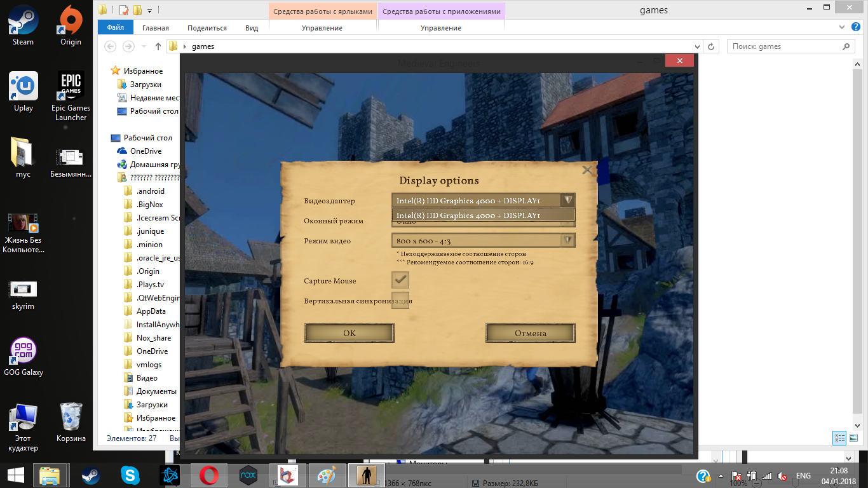Screen dimensions: 868x488
Task: Open the Epic Games Launcher shortcut
Action: [71, 96]
